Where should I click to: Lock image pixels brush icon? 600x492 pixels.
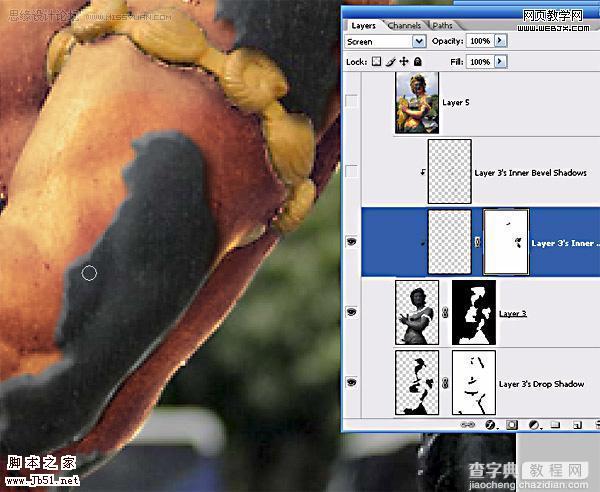point(390,62)
